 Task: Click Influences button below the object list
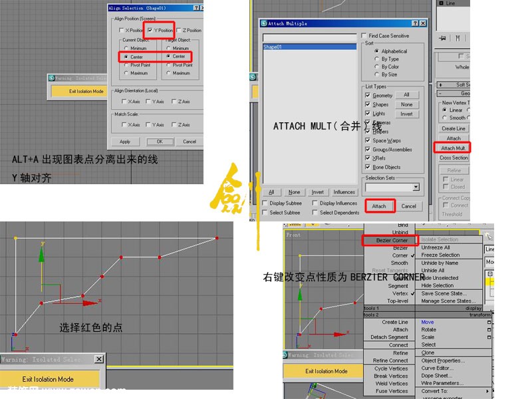pos(344,192)
